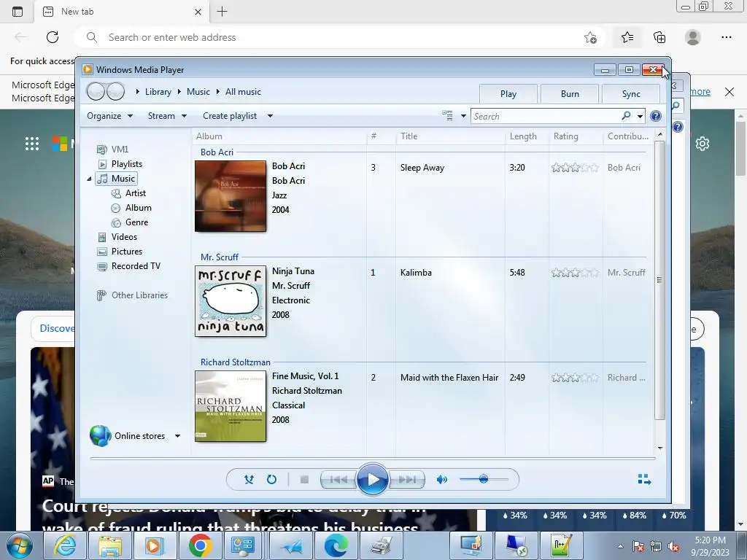Select Other Libraries
This screenshot has width=747, height=560.
pos(139,295)
